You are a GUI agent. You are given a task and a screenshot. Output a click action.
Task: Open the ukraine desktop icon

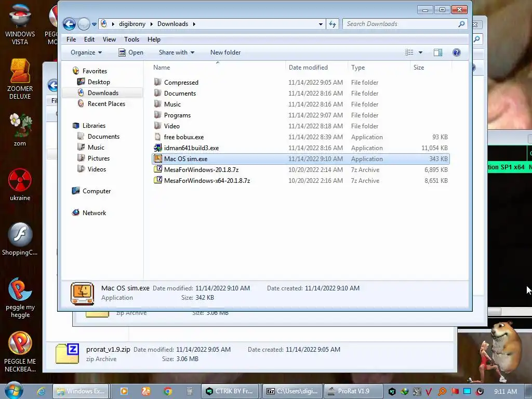(20, 184)
